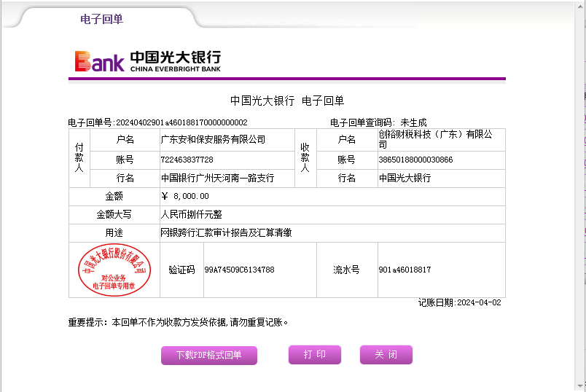Select the payee account 38650188000030866

[x=415, y=160]
